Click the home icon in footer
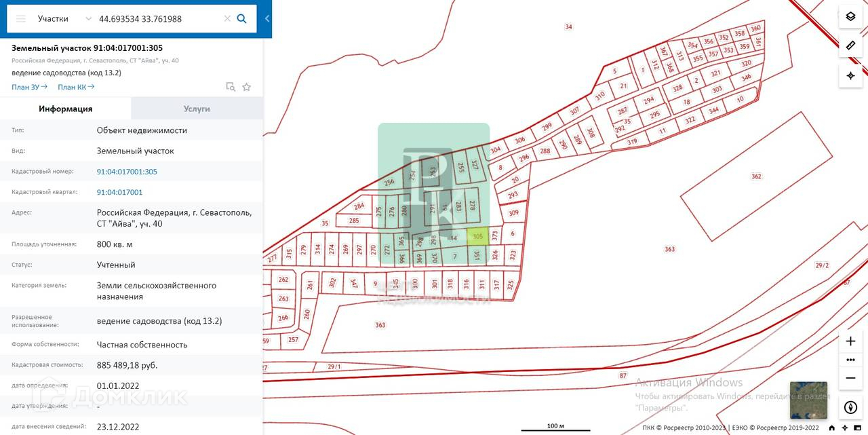Image resolution: width=868 pixels, height=435 pixels. [831, 428]
